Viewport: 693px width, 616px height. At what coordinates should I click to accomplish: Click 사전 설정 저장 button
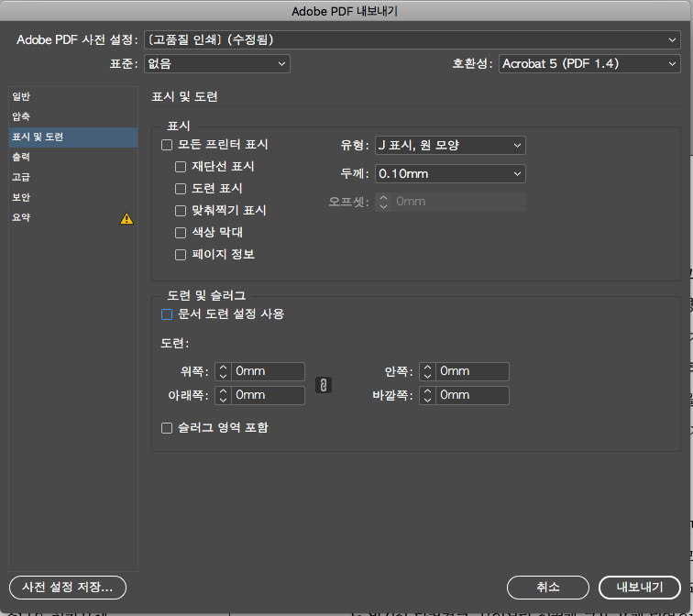click(x=68, y=588)
